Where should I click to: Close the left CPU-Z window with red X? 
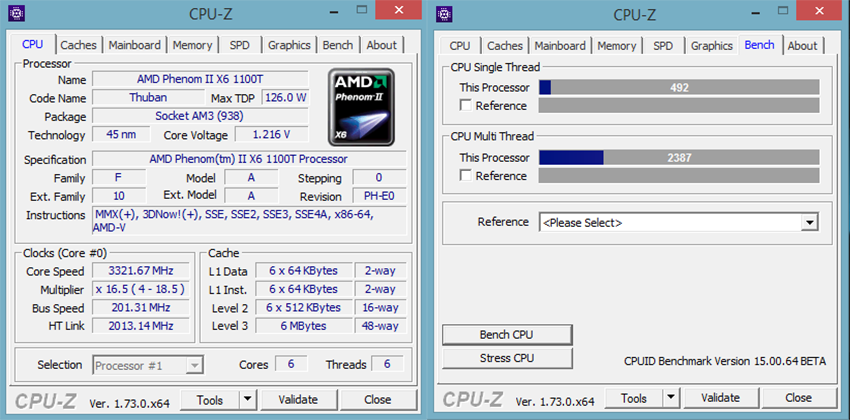[x=399, y=10]
